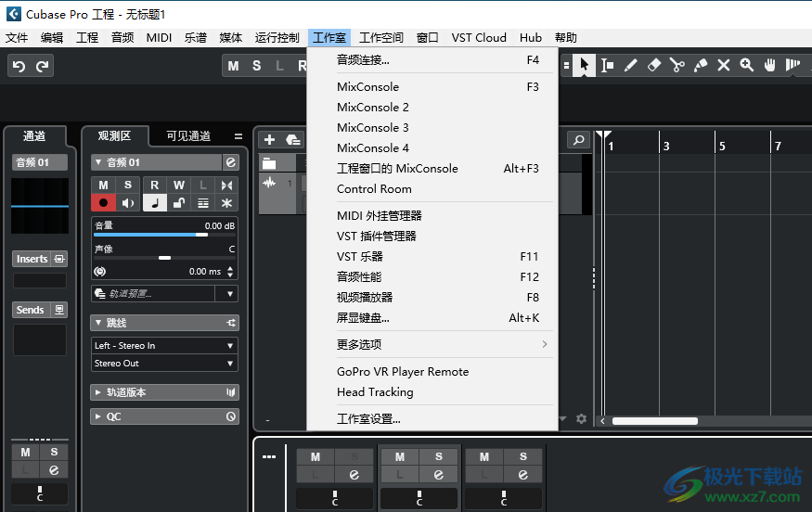Click the Add Track plus icon
Screen dimensions: 812x512
click(x=269, y=140)
